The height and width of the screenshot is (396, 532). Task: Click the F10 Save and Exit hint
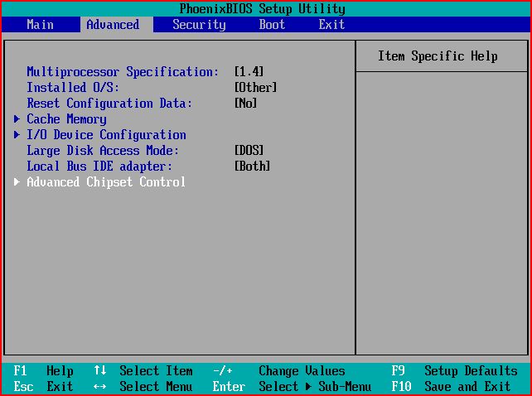451,386
